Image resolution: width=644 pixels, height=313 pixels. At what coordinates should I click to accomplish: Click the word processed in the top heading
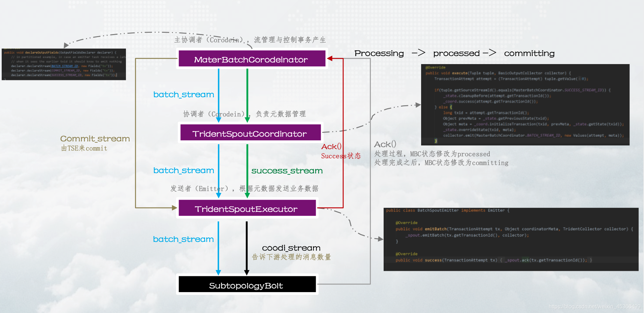click(x=456, y=53)
